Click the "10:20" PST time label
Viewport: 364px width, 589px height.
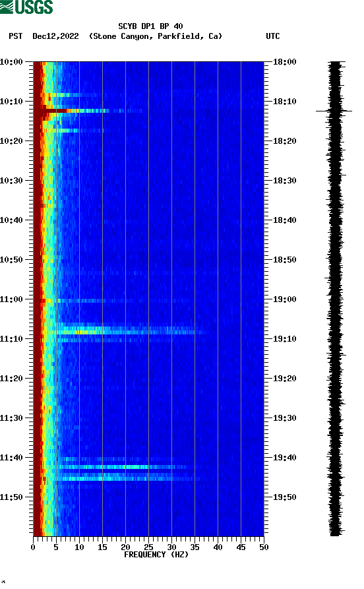pyautogui.click(x=11, y=141)
